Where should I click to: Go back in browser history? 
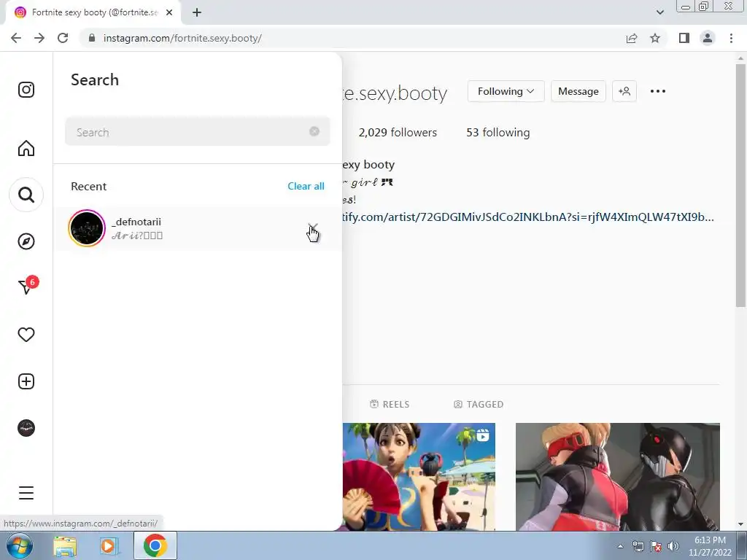tap(16, 38)
